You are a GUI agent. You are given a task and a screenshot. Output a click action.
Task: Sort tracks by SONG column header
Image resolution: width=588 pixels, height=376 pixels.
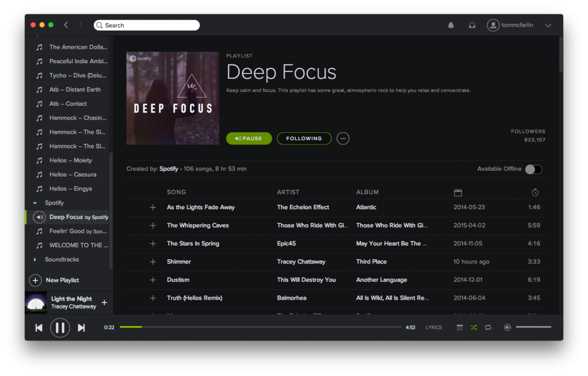click(x=176, y=192)
